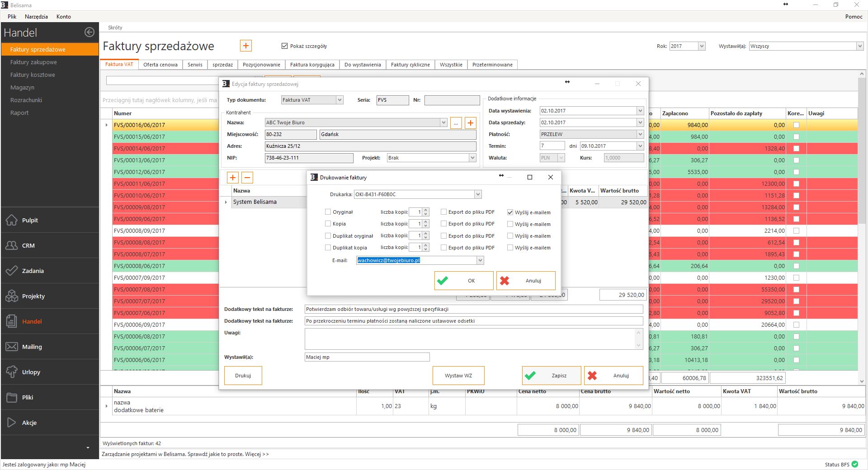Open the Płatność dropdown
The height and width of the screenshot is (470, 868).
point(640,134)
